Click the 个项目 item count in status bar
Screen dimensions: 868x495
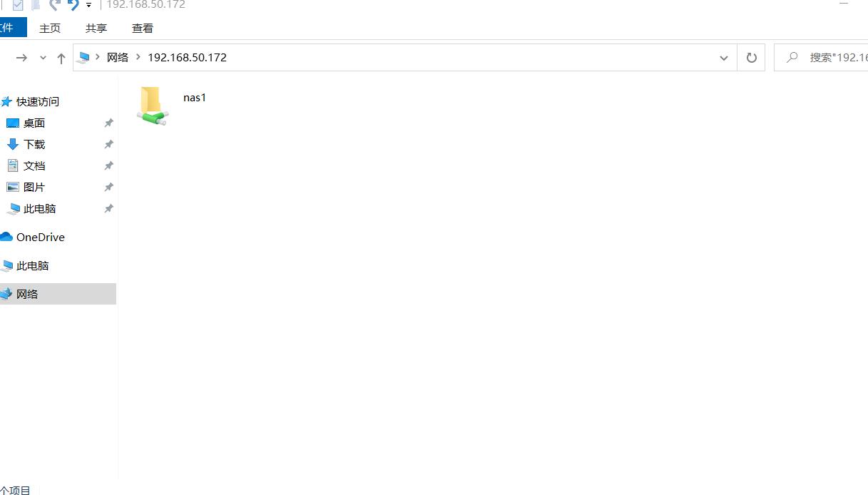15,490
